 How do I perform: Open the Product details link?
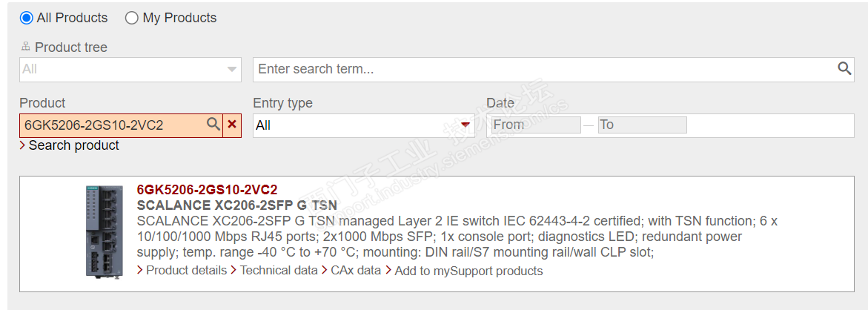[186, 271]
